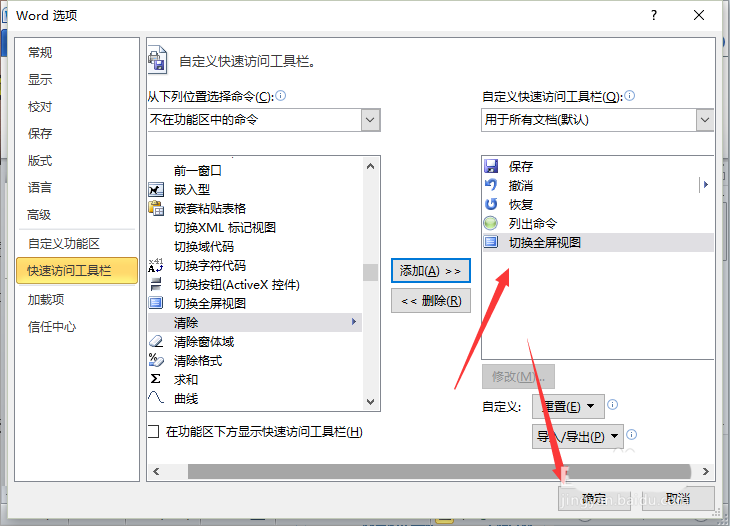Close the Word 选项 dialog

point(699,15)
